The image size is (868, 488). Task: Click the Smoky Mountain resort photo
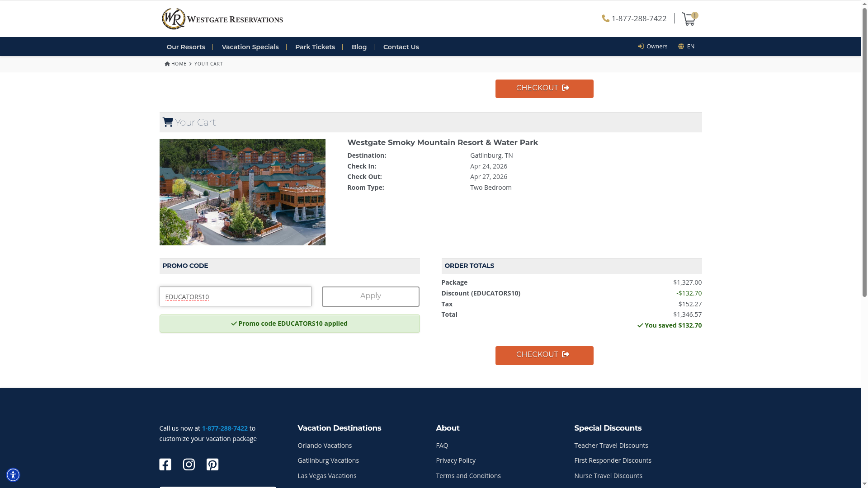[242, 192]
